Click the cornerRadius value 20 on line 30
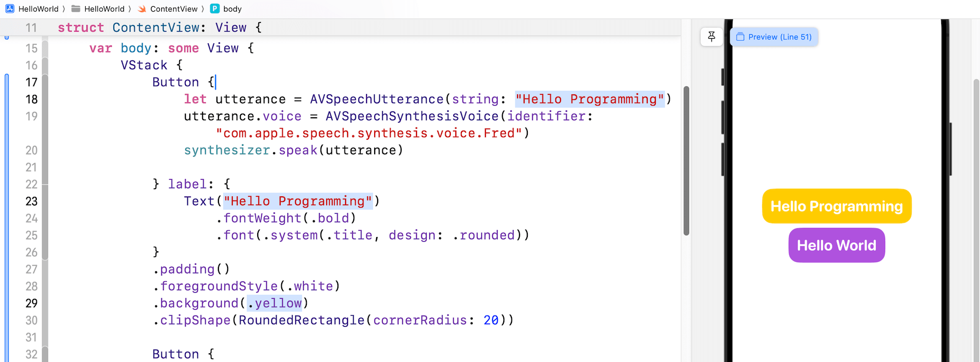980x362 pixels. coord(491,320)
